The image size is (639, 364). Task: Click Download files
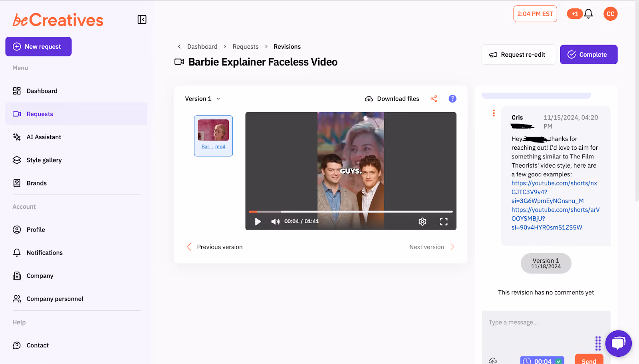pyautogui.click(x=392, y=99)
